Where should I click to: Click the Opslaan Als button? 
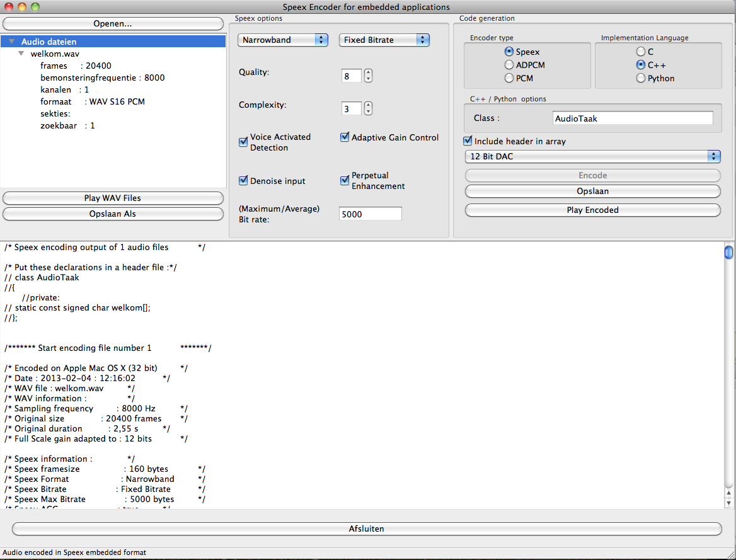coord(113,214)
